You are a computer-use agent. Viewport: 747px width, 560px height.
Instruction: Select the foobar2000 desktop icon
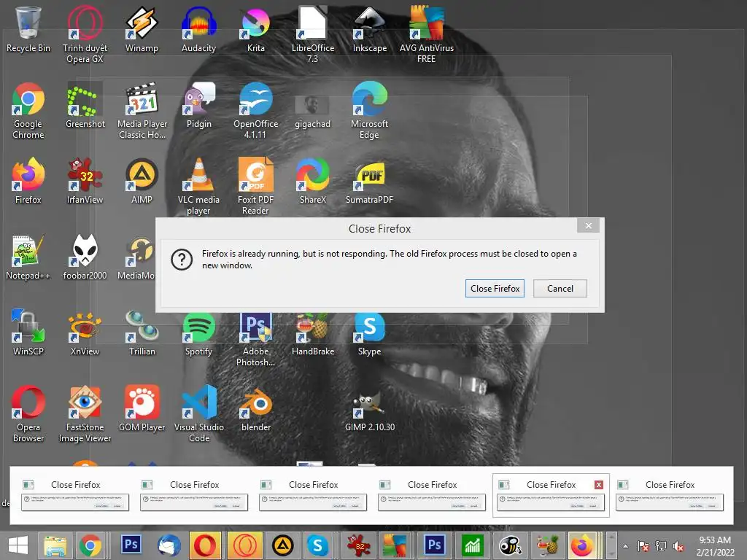pos(85,257)
